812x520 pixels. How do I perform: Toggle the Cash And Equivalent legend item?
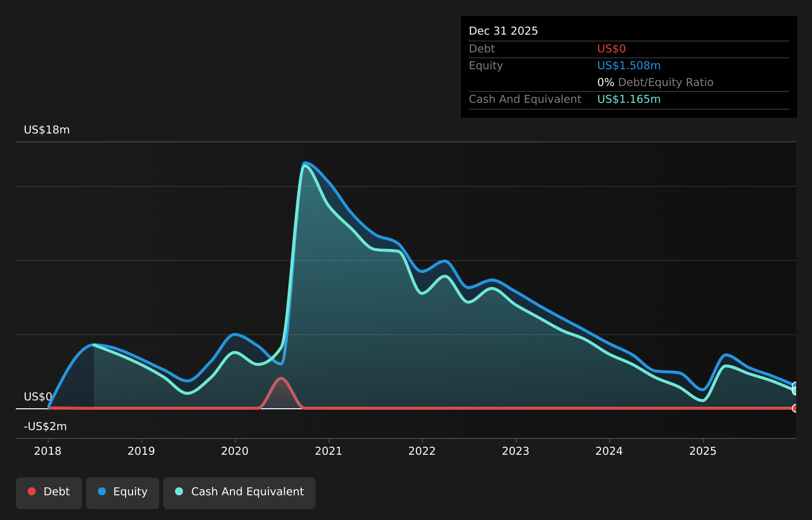pyautogui.click(x=239, y=492)
